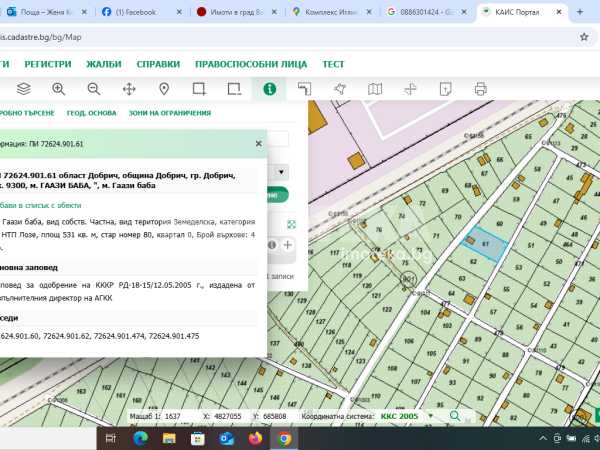Click the location pin marker tool
600x450 pixels.
(x=164, y=89)
